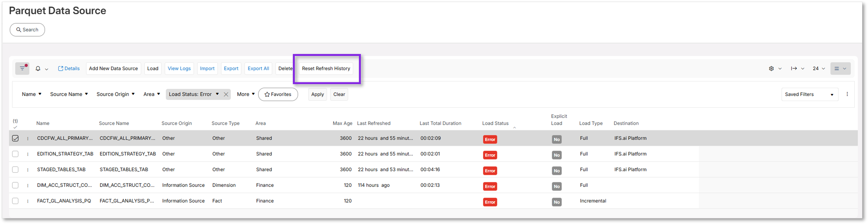Check the DIM_ACC_STRUCT_CO row checkbox

point(15,185)
